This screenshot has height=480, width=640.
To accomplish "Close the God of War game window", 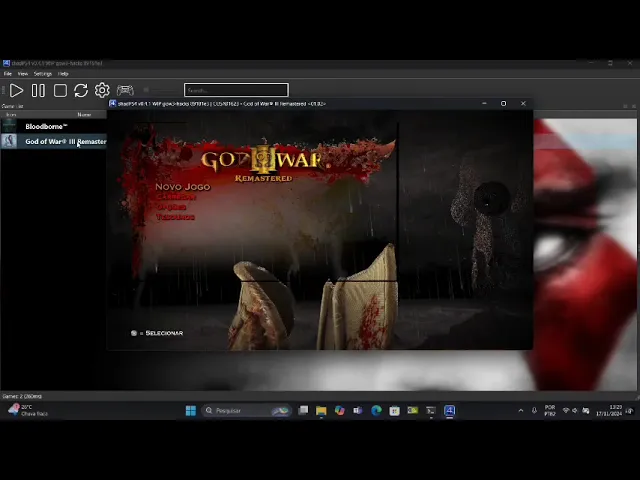I will pyautogui.click(x=523, y=104).
